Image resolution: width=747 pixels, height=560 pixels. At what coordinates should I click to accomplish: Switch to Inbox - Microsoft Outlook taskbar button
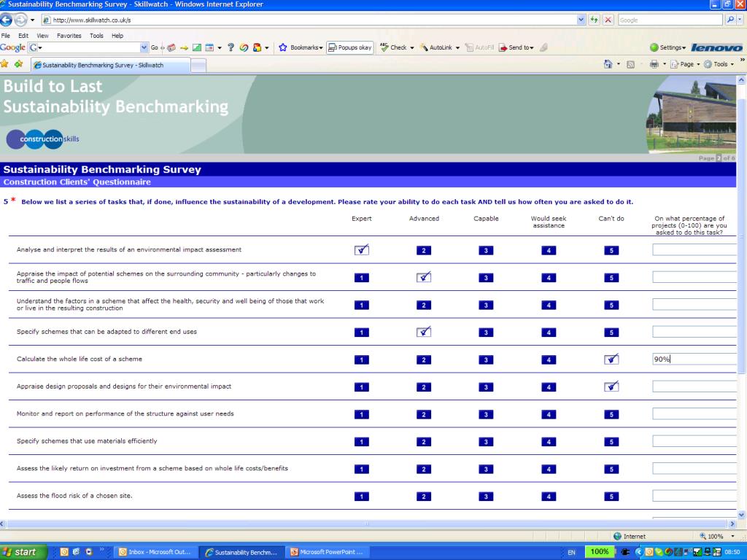155,552
